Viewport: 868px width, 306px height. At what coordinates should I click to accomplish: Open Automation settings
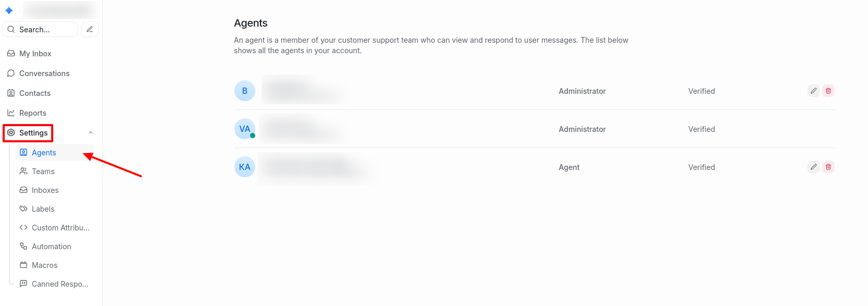coord(51,247)
